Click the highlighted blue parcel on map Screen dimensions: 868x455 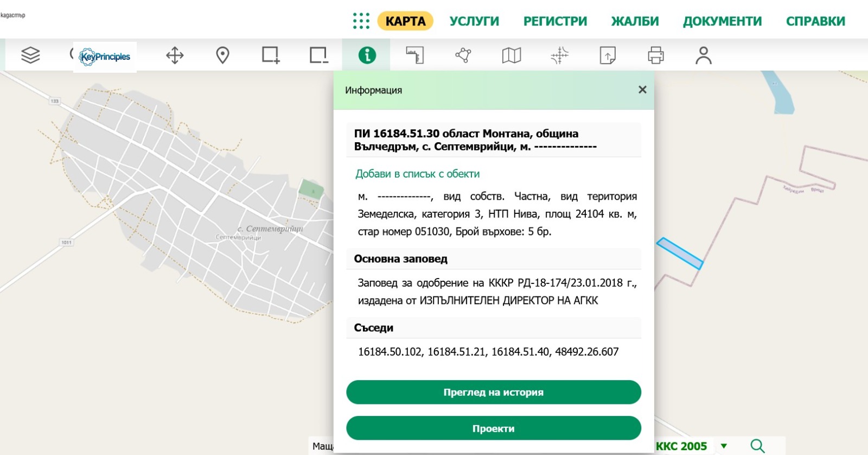click(680, 253)
